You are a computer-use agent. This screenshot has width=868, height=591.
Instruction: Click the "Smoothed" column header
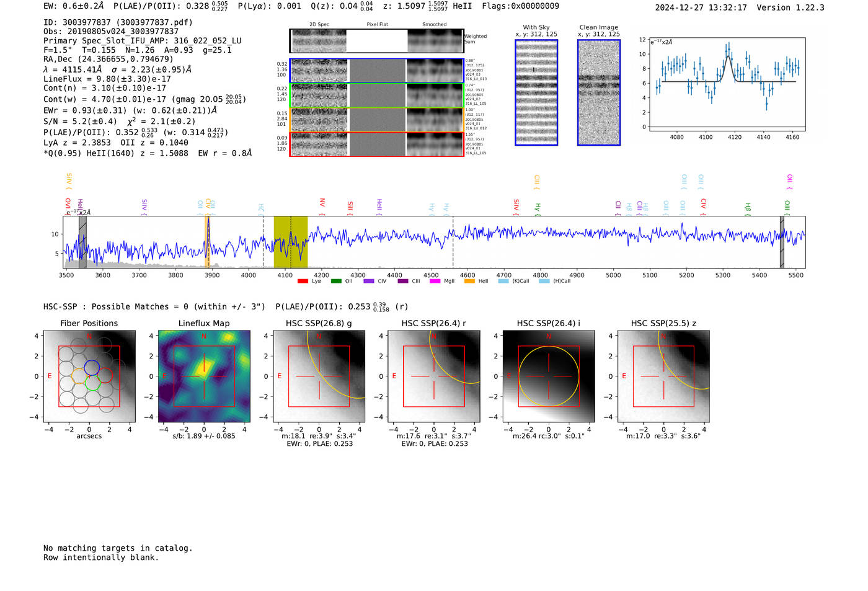click(x=435, y=25)
